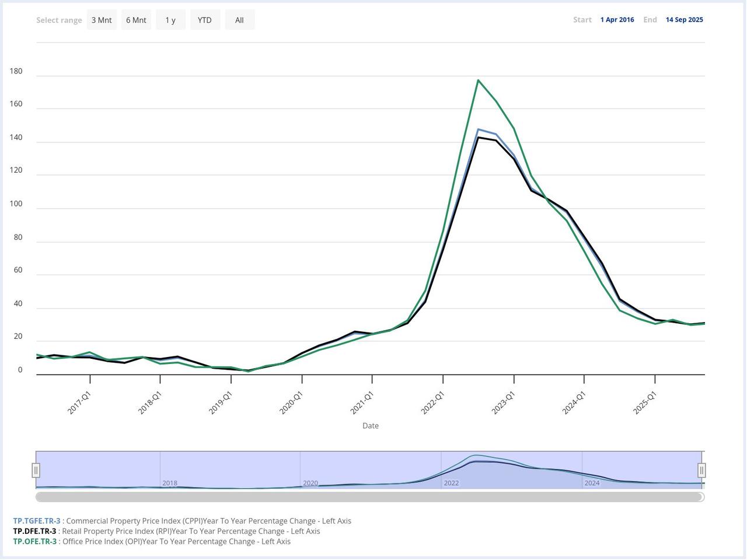Click the horizontal navigator scrollbar

370,497
